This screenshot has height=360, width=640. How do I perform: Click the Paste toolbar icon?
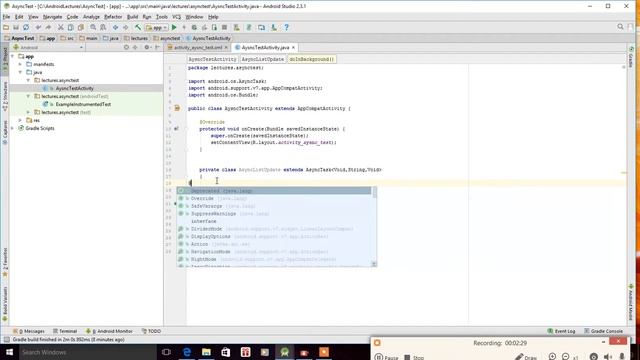[x=81, y=27]
